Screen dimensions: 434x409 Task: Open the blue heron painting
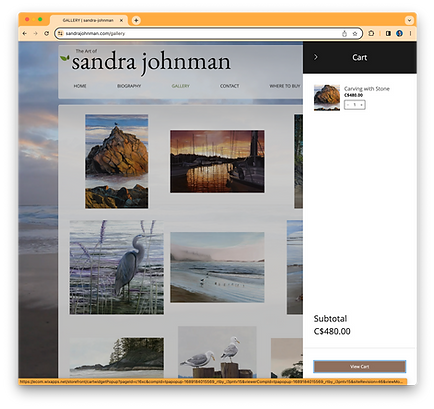point(117,267)
